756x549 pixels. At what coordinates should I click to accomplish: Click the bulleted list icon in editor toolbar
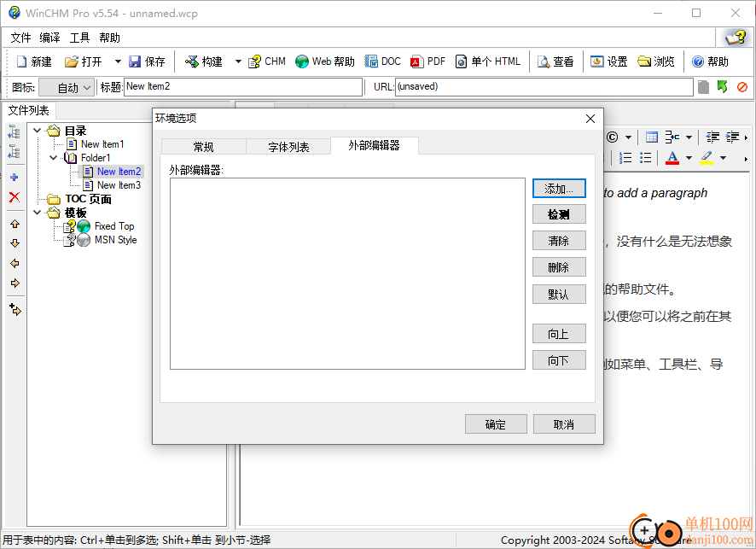click(646, 158)
